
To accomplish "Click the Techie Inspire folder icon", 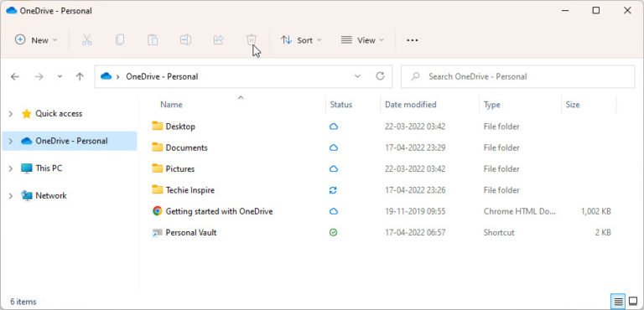I will 158,189.
